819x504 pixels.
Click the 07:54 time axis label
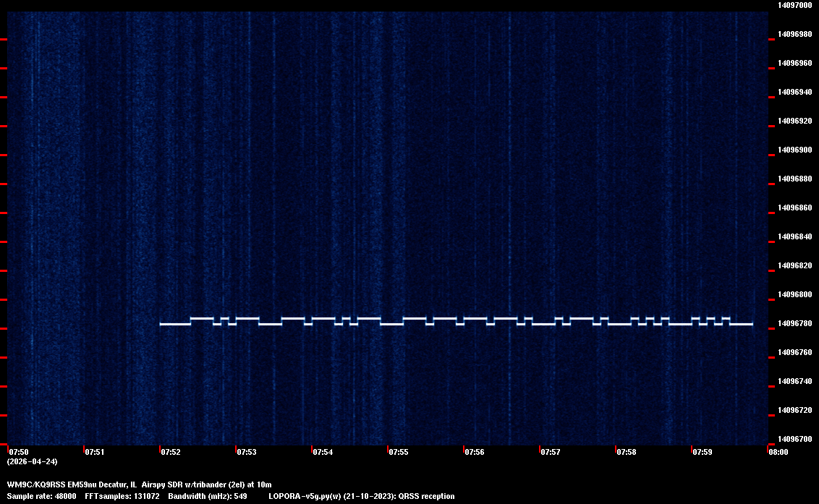(x=323, y=452)
